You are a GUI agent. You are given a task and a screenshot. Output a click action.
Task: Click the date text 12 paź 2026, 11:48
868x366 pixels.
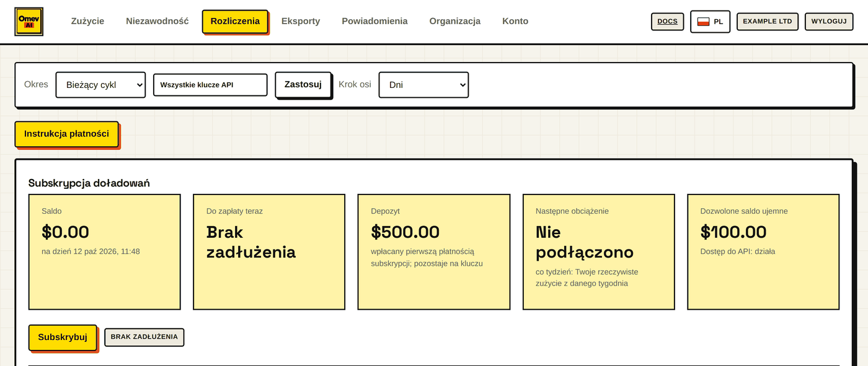(107, 251)
